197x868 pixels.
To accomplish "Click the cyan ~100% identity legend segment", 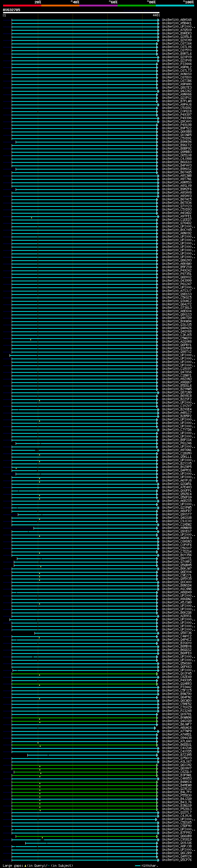I will [175, 6].
